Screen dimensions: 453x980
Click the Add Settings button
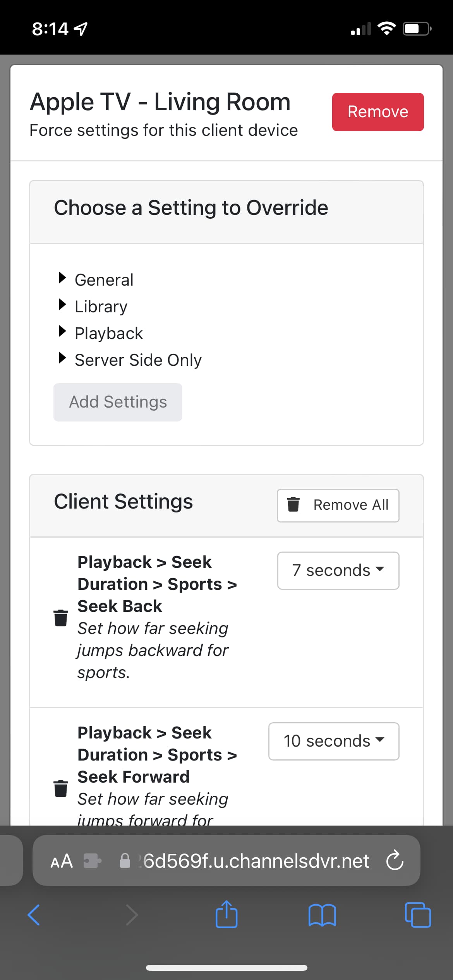(118, 402)
